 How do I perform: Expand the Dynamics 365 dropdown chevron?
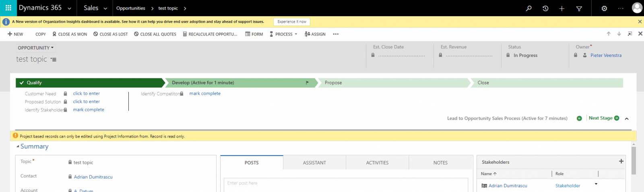pyautogui.click(x=69, y=8)
